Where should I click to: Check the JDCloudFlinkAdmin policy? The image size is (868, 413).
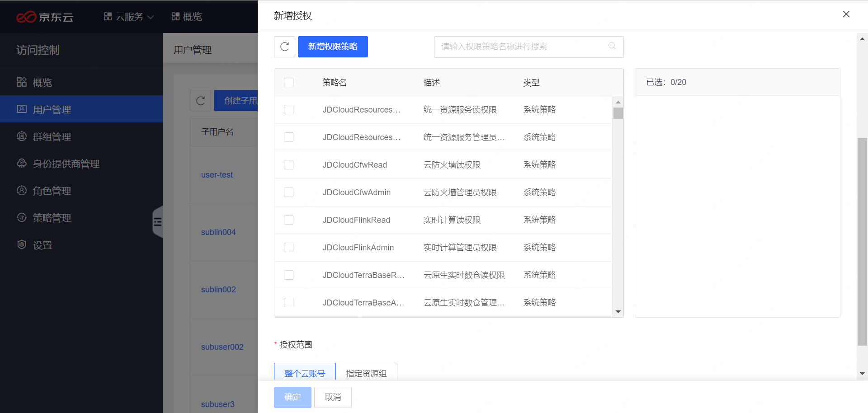288,248
